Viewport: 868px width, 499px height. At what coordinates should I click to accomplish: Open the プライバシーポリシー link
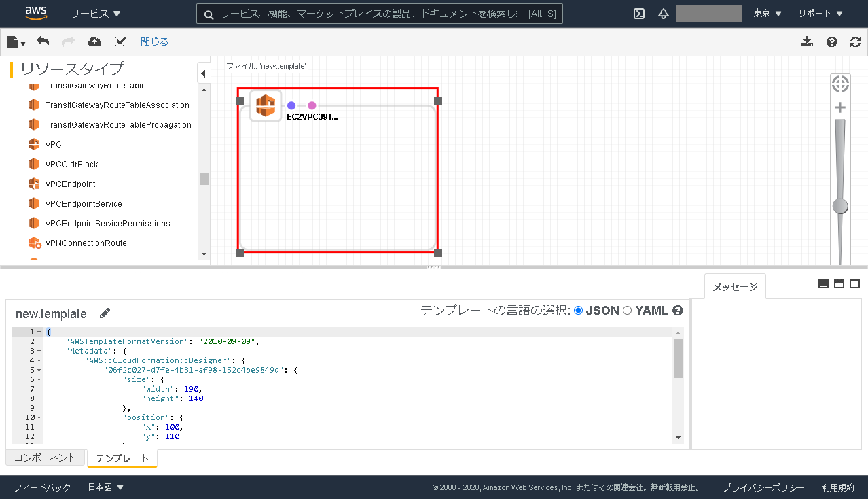click(x=763, y=488)
